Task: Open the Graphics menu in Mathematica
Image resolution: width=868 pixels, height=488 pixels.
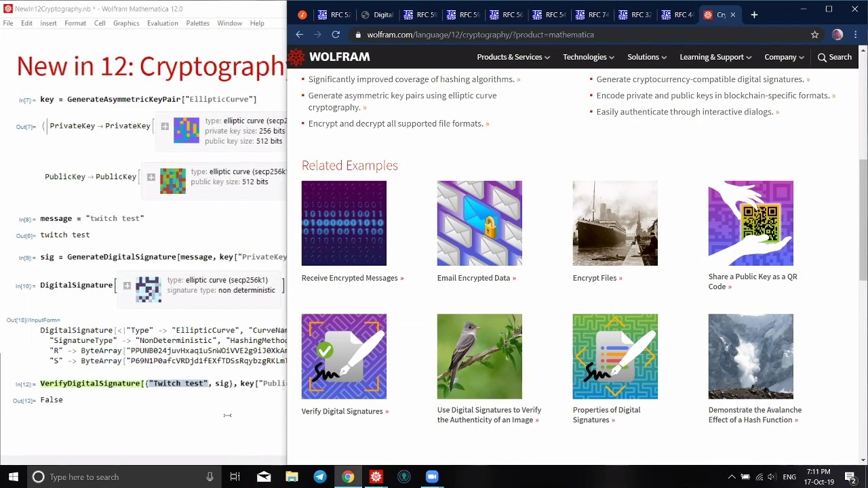Action: [126, 23]
